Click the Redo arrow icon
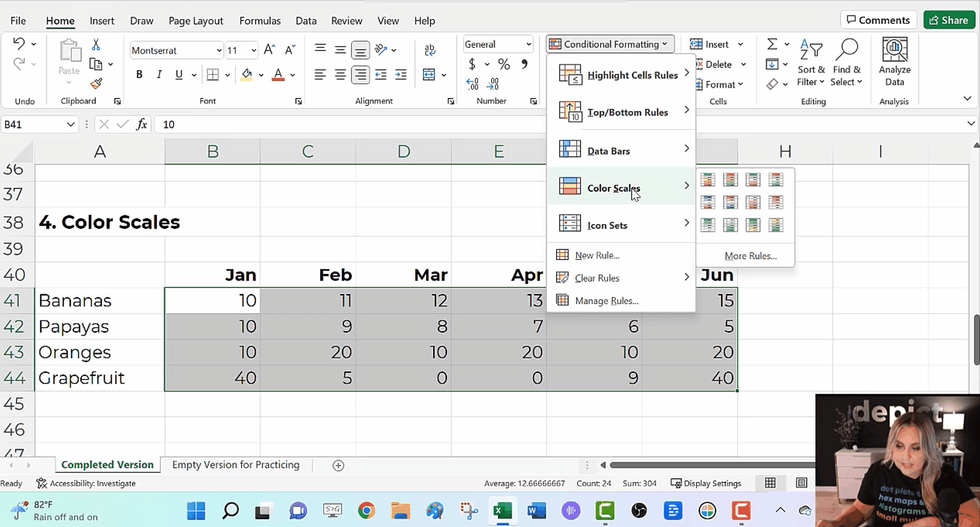Screen dimensions: 980x527 click(19, 64)
